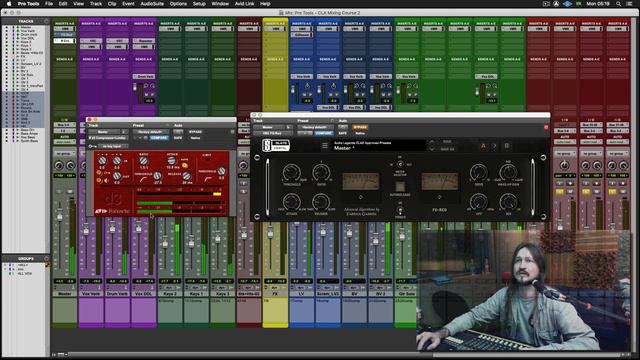Click Compare in the D3 compressor window
This screenshot has height=360, width=640.
click(159, 138)
